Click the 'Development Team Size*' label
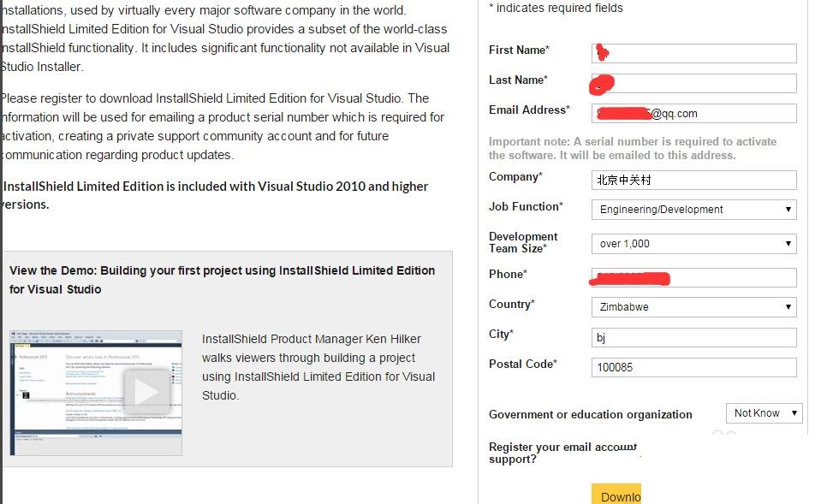833x504 pixels. (x=523, y=242)
